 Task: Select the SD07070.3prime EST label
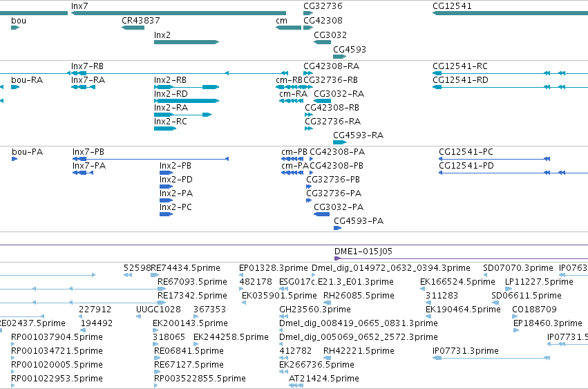(x=518, y=268)
